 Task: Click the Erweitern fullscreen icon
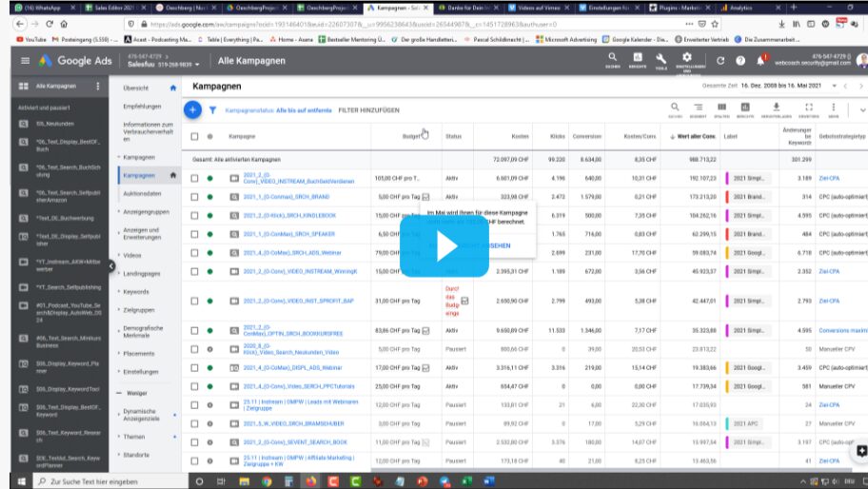click(809, 109)
